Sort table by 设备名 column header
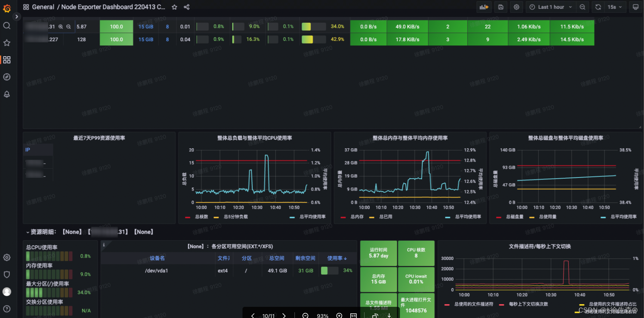The image size is (644, 318). tap(157, 258)
